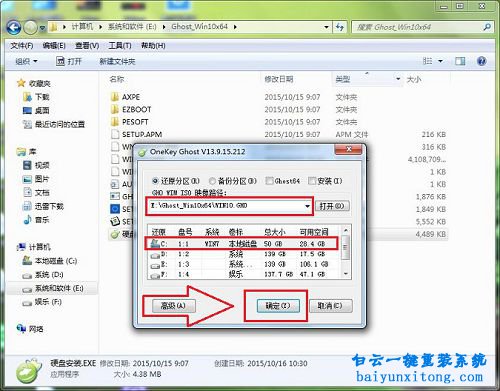
Task: Open the 编辑(E) menu
Action: pos(54,46)
